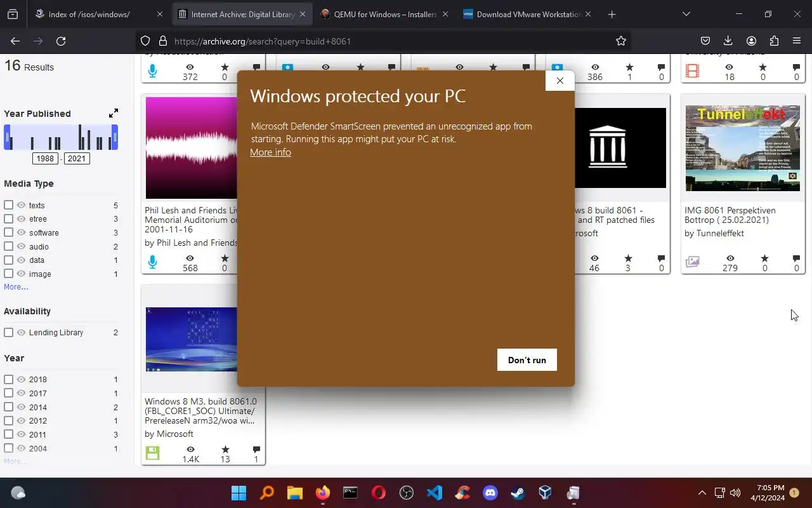Click the Don't run button
This screenshot has height=508, width=812.
pyautogui.click(x=527, y=360)
